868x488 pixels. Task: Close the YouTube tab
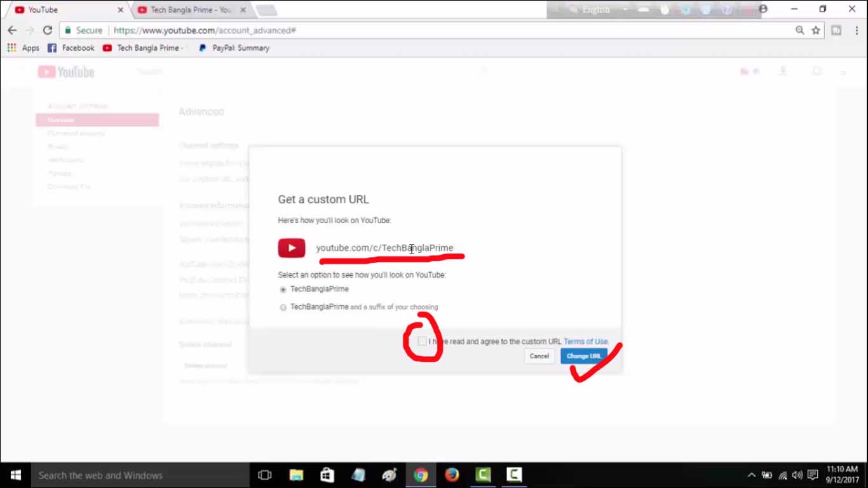point(121,10)
